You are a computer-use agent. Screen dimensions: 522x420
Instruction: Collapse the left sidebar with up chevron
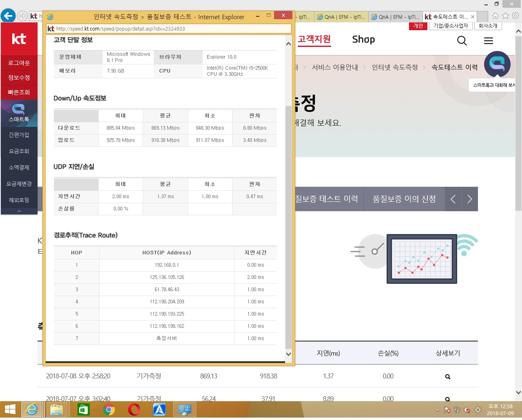19,211
